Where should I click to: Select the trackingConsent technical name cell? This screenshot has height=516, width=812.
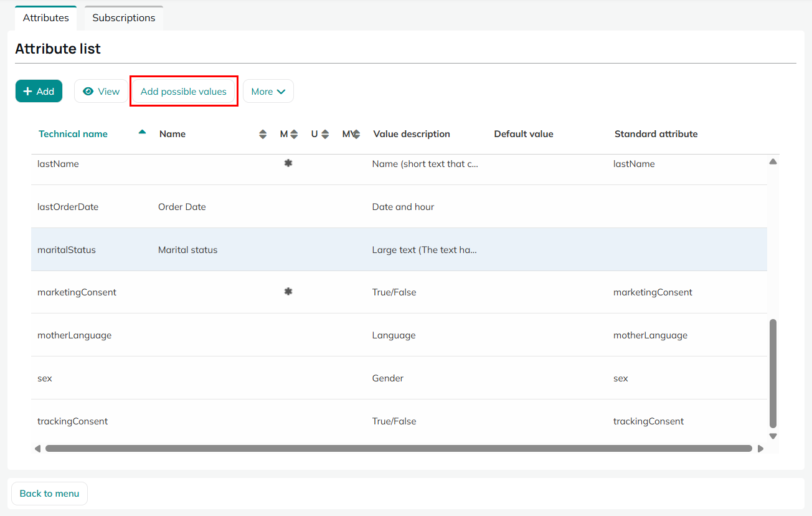coord(72,421)
